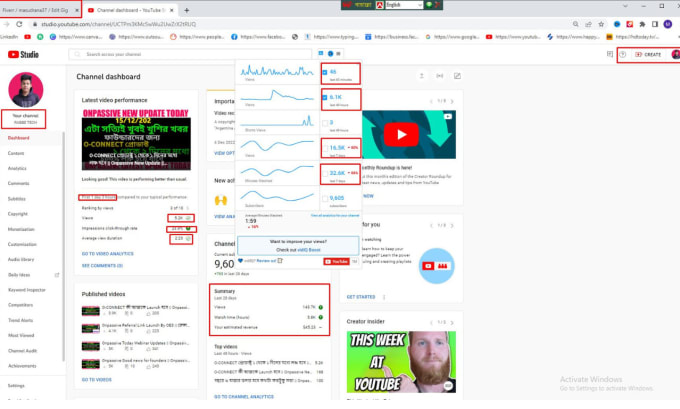Screen dimensions: 680x409
Task: Click the latest video ONPASSIVE thumbnail
Action: pos(136,139)
